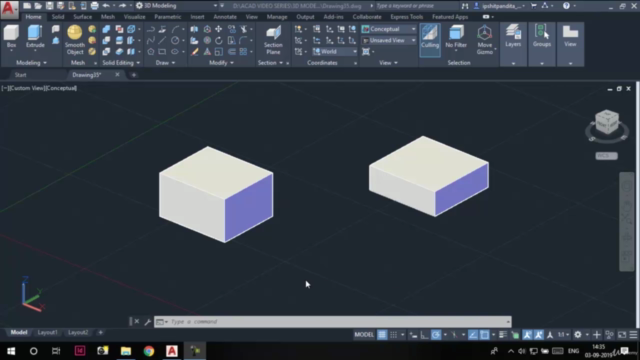Toggle object snap tracking in status bar
Screen dimensions: 640x360
(x=473, y=335)
